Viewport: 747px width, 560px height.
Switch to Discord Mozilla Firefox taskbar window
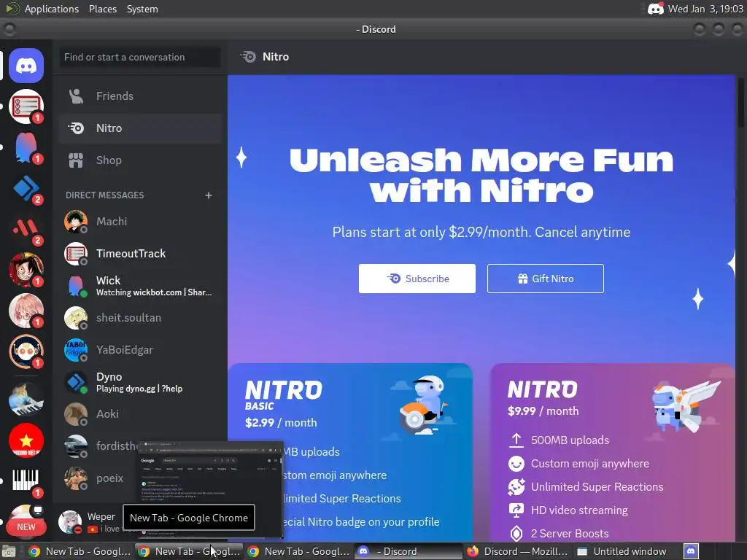pos(518,551)
